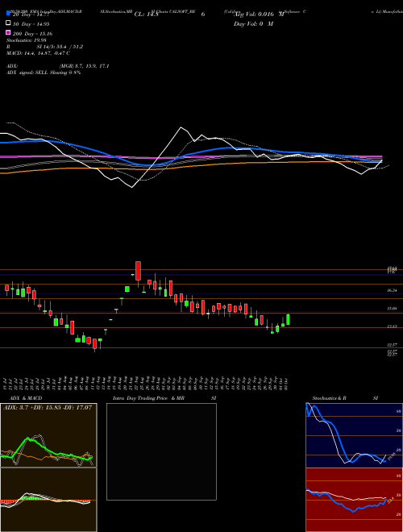Click the tallest red candlestick at the peak
The width and height of the screenshot is (403, 532).
pyautogui.click(x=138, y=271)
